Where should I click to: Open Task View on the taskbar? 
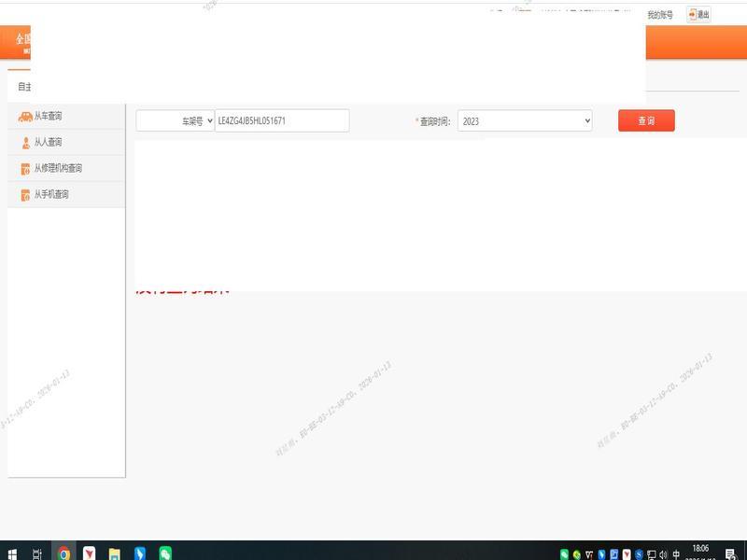pos(37,553)
